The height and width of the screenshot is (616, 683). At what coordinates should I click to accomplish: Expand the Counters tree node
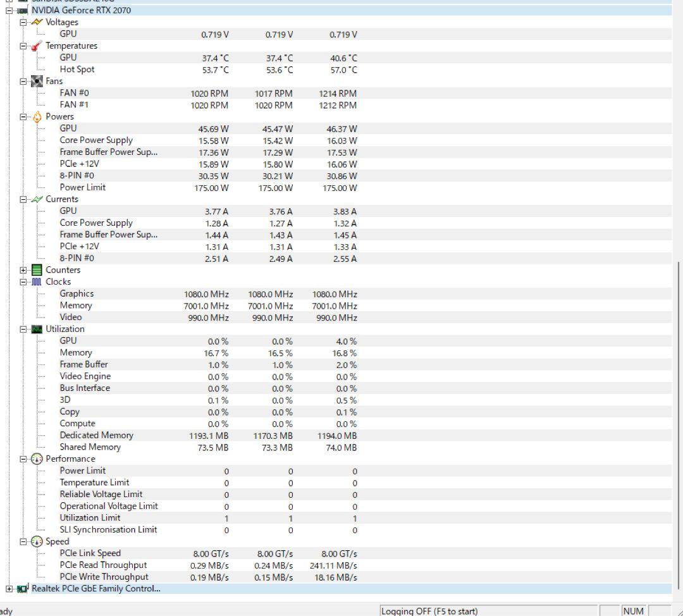click(23, 270)
